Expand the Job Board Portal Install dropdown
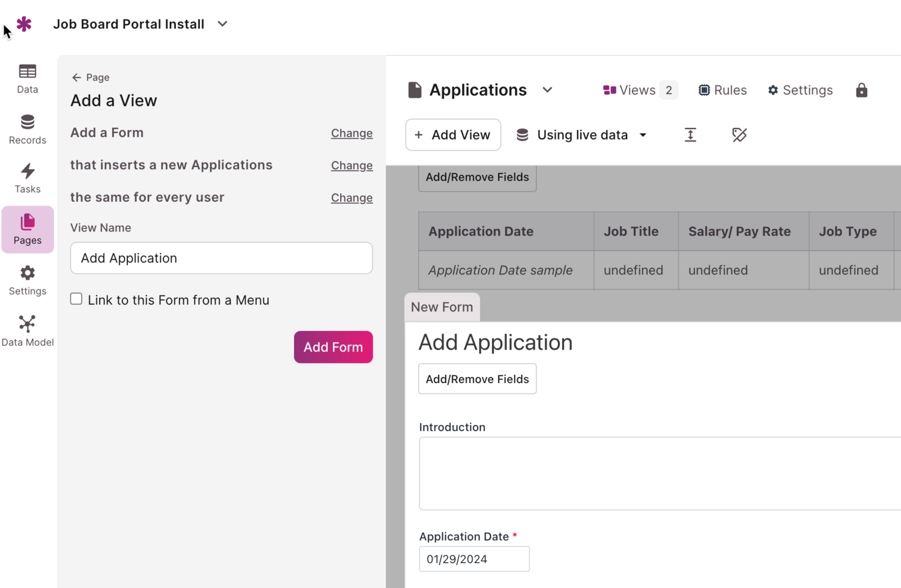901x588 pixels. point(222,24)
